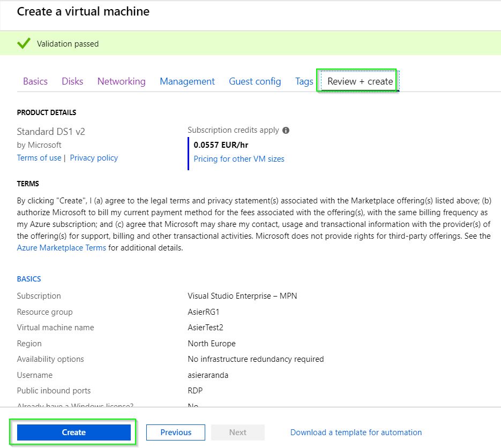Click the Standard DS1 v2 product name
The image size is (501, 448).
pos(51,132)
